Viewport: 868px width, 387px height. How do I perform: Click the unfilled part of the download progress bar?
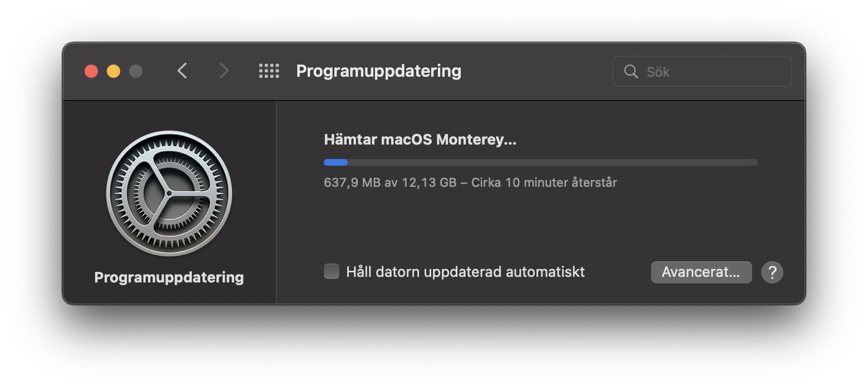tap(551, 162)
